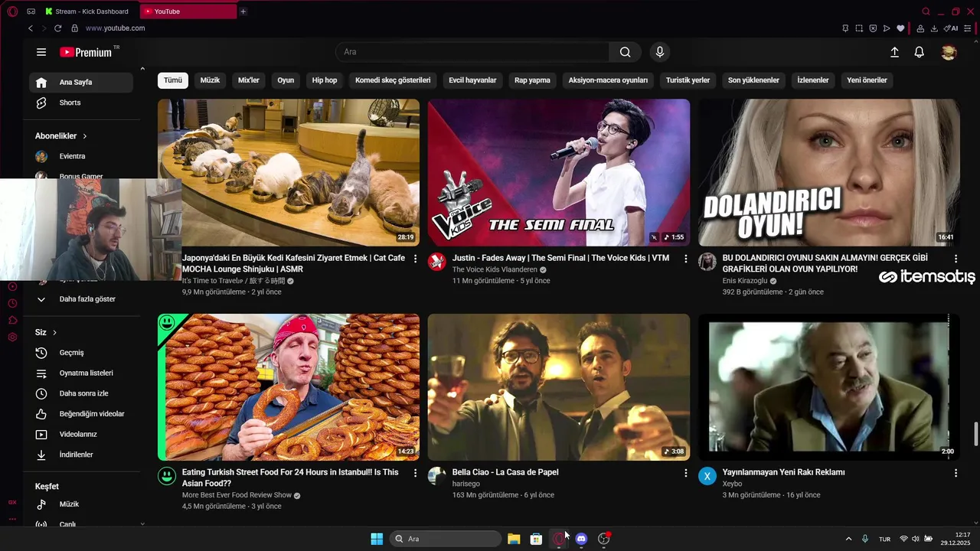Take a snapshot with the capture icon

point(859,28)
